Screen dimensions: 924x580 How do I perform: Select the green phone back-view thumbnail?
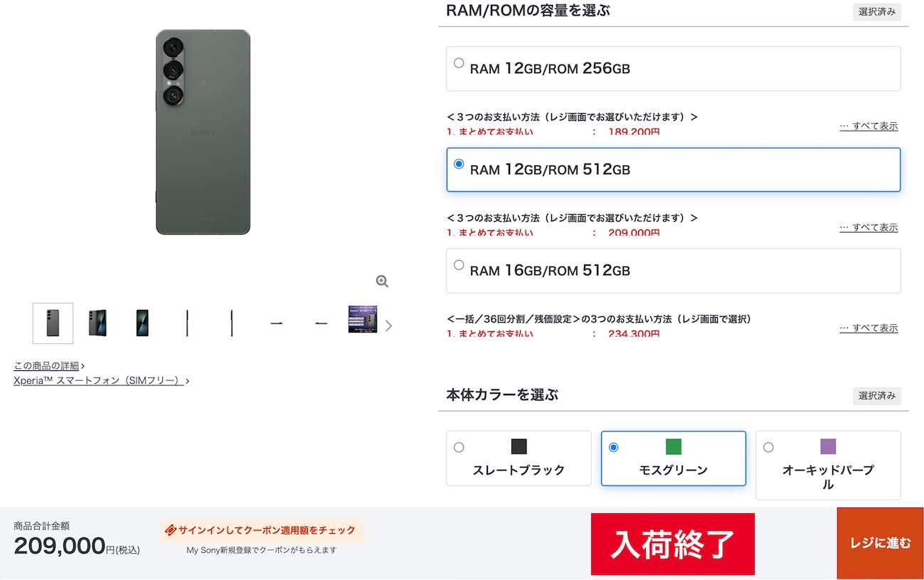coord(53,323)
